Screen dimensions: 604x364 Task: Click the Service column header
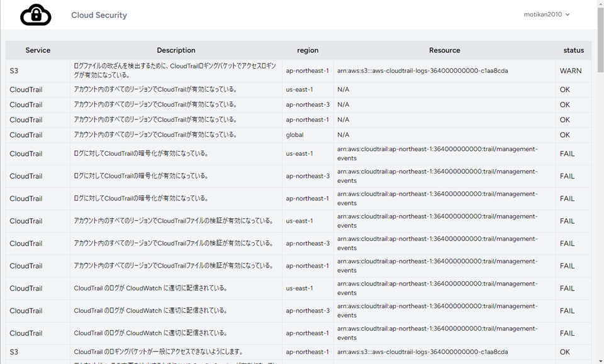pos(38,50)
